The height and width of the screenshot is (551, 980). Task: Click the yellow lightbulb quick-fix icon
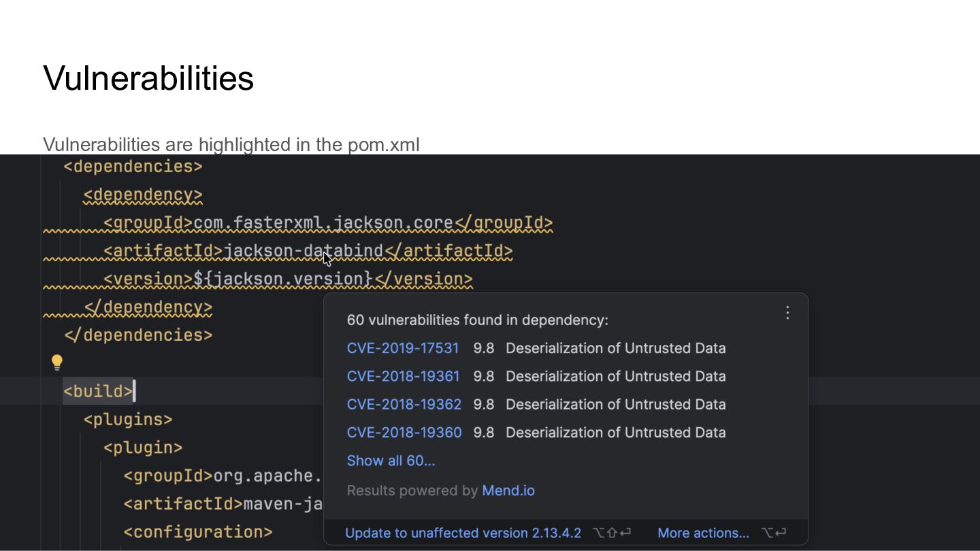[57, 363]
